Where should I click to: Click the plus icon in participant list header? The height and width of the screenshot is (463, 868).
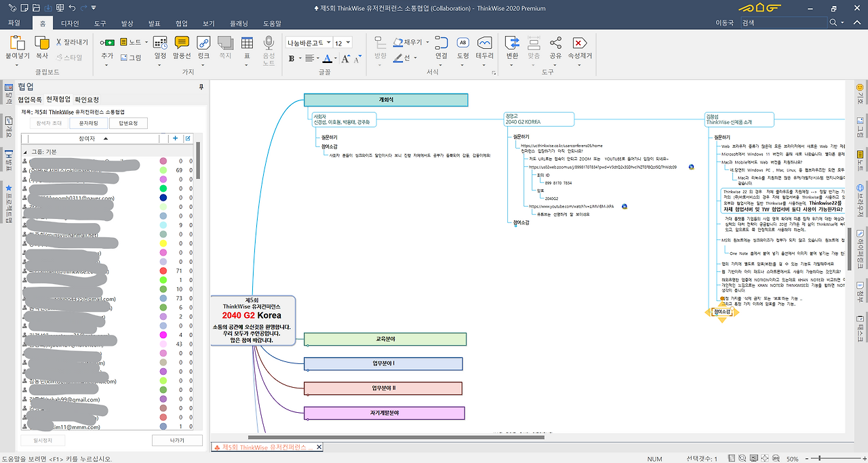coord(175,138)
